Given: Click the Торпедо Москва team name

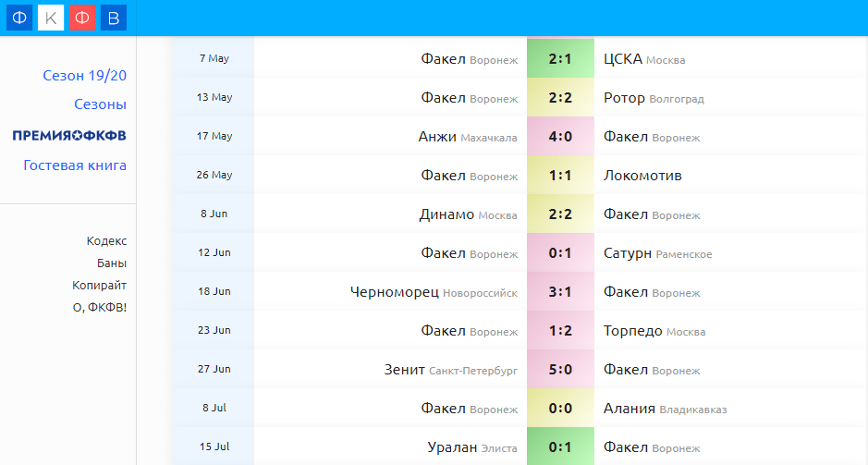Looking at the screenshot, I should click(x=654, y=331).
